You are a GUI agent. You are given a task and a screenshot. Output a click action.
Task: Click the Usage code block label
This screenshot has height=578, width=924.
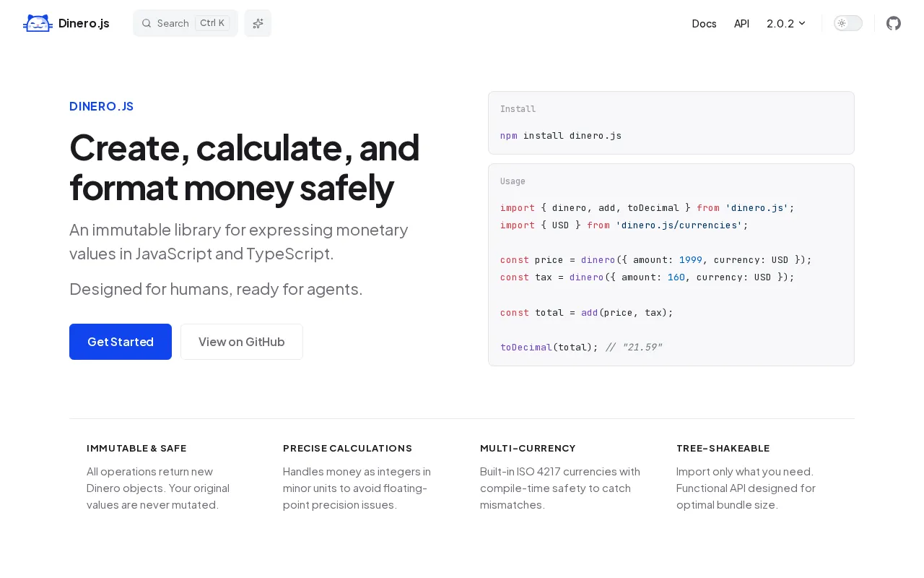point(513,181)
